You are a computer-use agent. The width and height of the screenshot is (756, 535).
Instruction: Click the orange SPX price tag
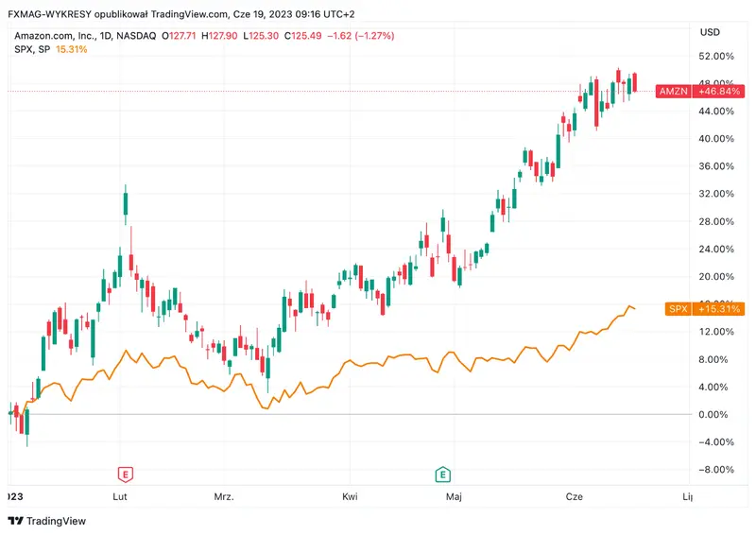[x=678, y=309]
